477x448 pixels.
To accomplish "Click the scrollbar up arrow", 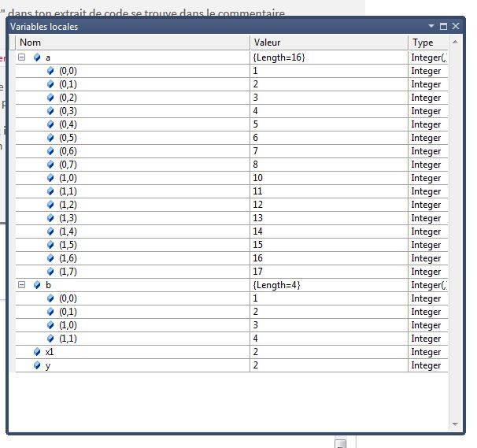I will 455,42.
